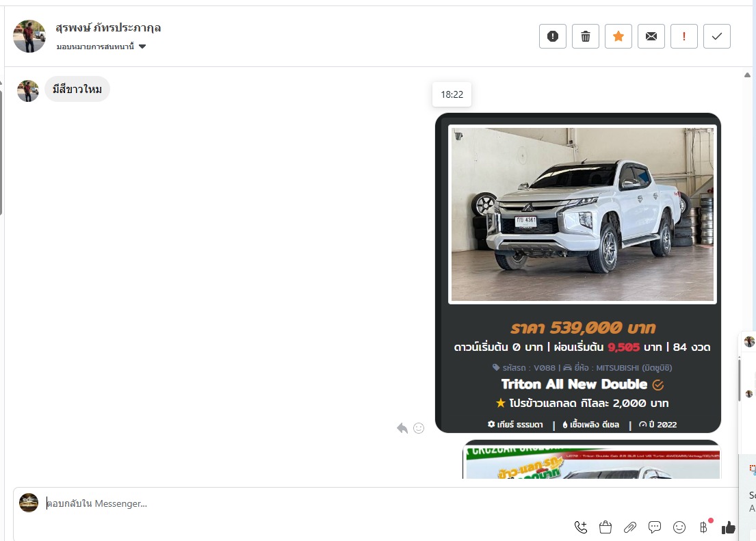Image resolution: width=756 pixels, height=541 pixels.
Task: Click the installment 9,505 บาท text
Action: point(635,347)
